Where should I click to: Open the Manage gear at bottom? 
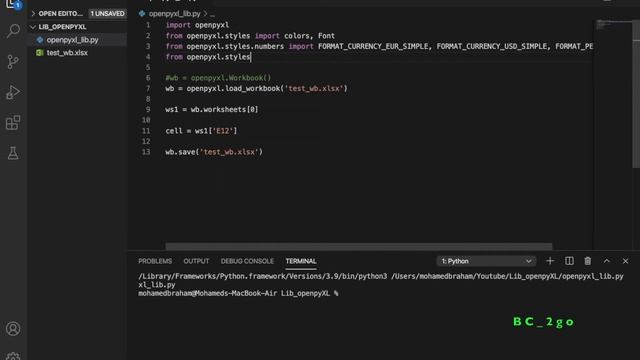(13, 356)
